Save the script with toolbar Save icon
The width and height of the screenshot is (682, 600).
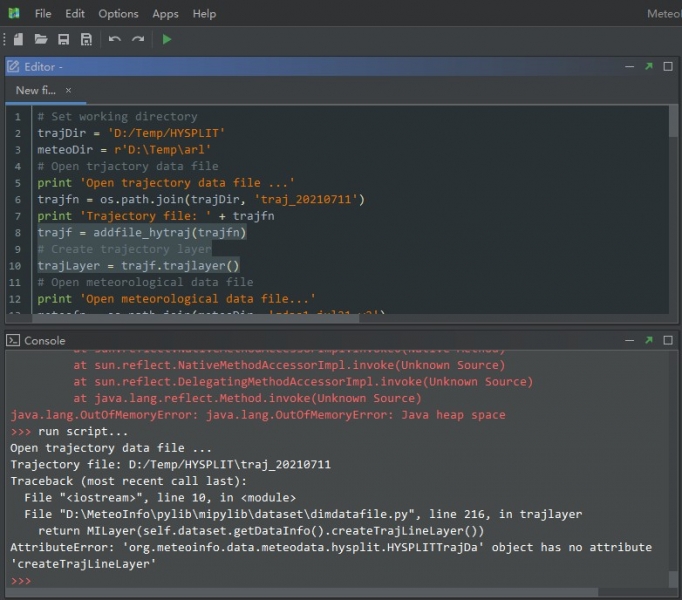pos(63,39)
